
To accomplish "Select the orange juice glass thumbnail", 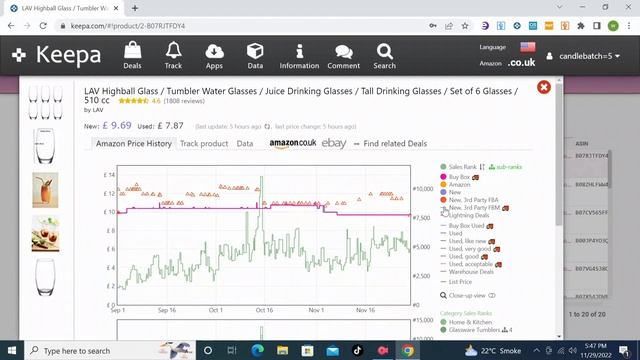I will tap(45, 190).
